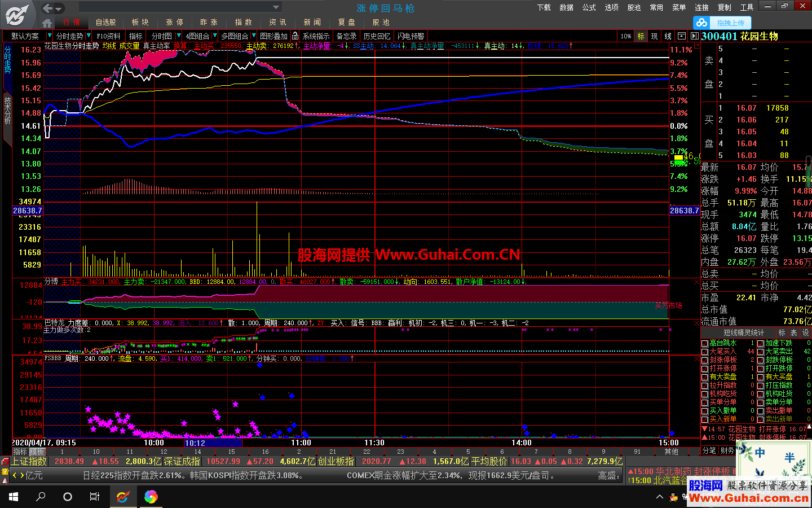The image size is (812, 508).
Task: Click the ticker left arrow before 亿元
Action: click(15, 475)
